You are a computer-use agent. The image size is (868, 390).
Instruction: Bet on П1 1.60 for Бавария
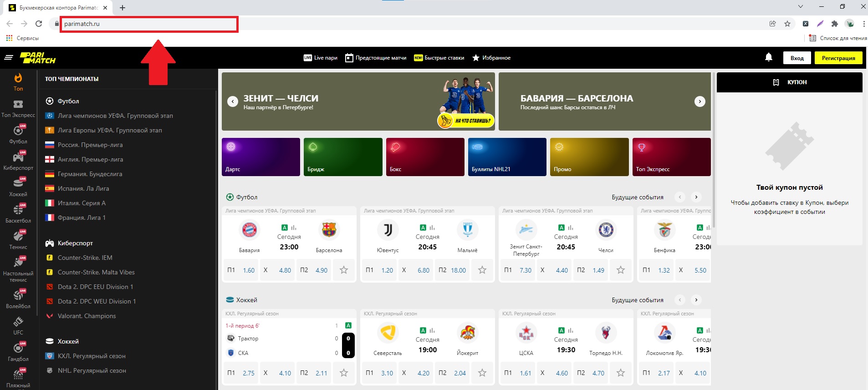coord(241,270)
